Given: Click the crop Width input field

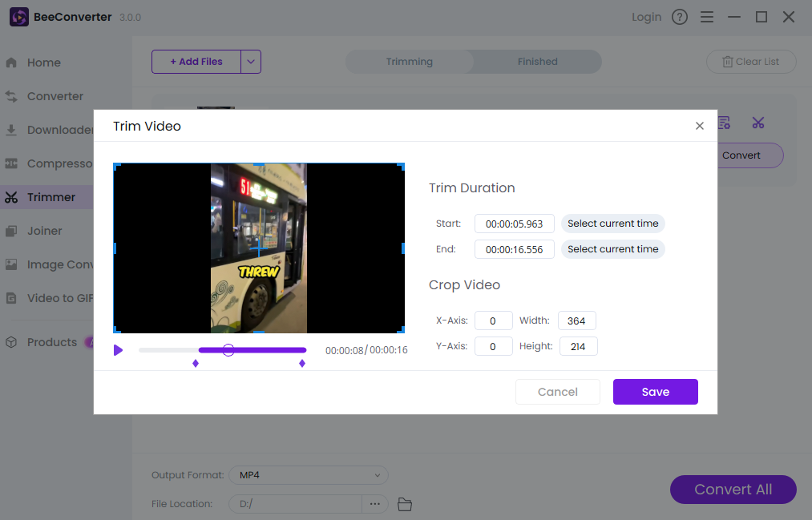Looking at the screenshot, I should 576,320.
